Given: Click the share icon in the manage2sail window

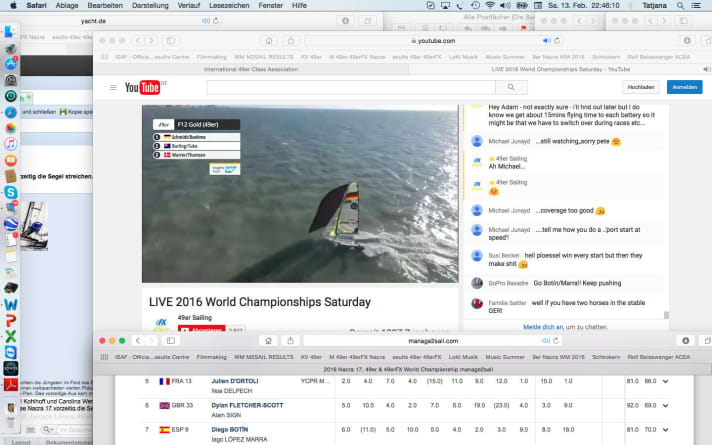Looking at the screenshot, I should 290,341.
